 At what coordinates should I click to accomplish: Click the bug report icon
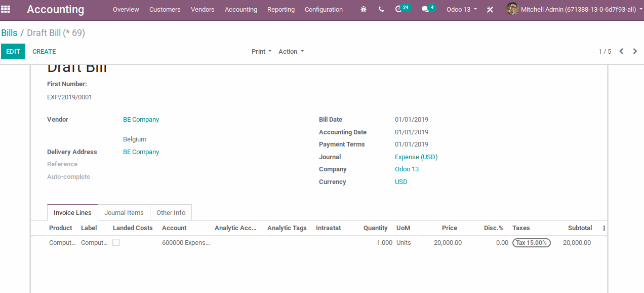(x=363, y=9)
